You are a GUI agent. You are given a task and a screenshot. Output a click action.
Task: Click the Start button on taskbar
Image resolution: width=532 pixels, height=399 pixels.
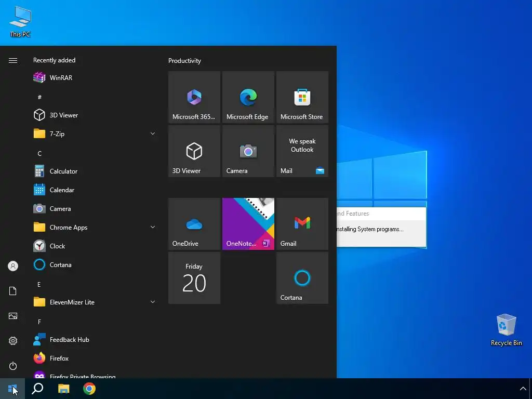pyautogui.click(x=12, y=389)
